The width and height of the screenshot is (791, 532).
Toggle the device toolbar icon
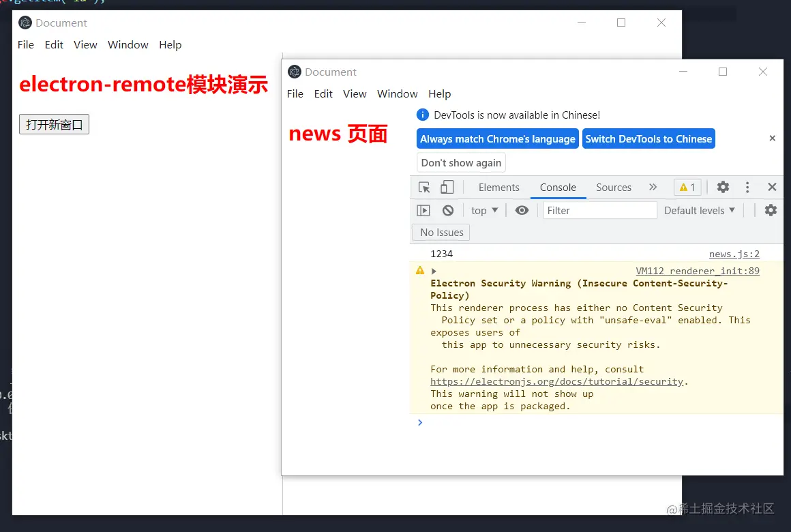447,188
